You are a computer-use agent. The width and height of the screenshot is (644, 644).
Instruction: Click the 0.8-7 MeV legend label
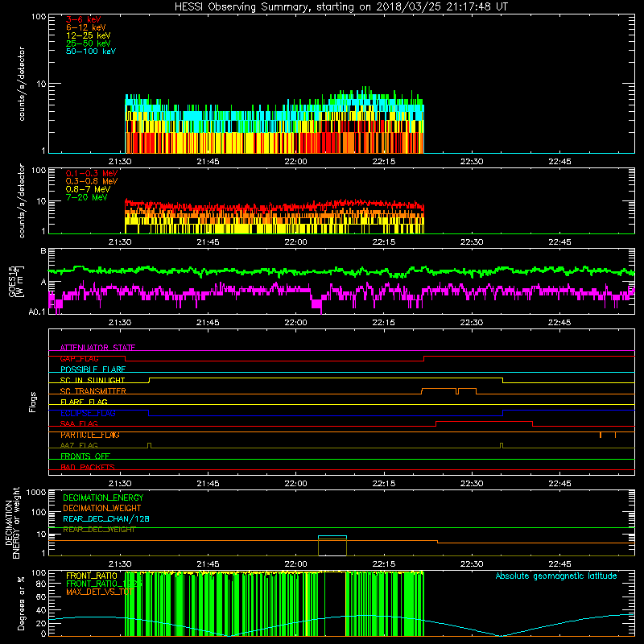pos(88,189)
